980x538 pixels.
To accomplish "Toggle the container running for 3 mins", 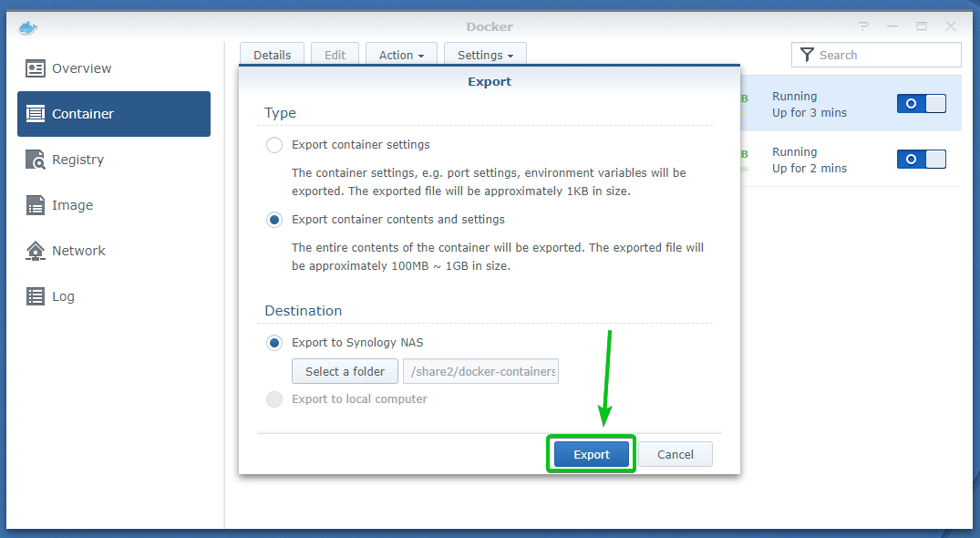I will coord(922,104).
